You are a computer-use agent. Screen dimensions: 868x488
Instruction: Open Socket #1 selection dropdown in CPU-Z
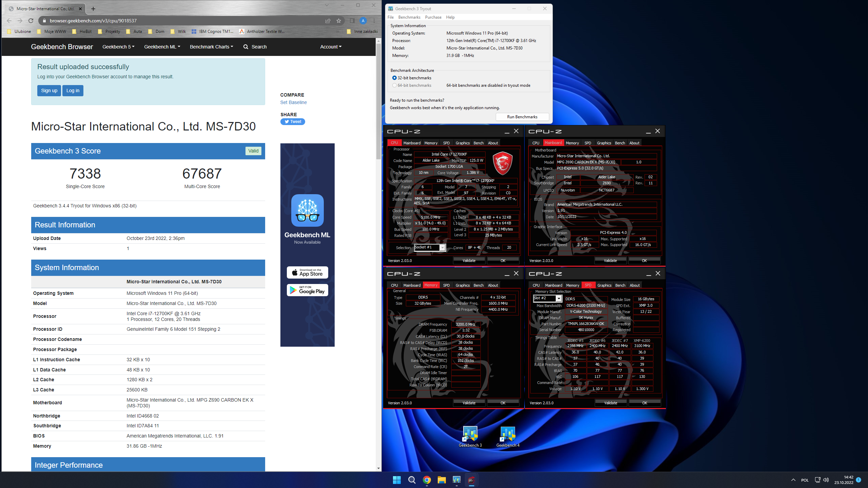click(442, 248)
